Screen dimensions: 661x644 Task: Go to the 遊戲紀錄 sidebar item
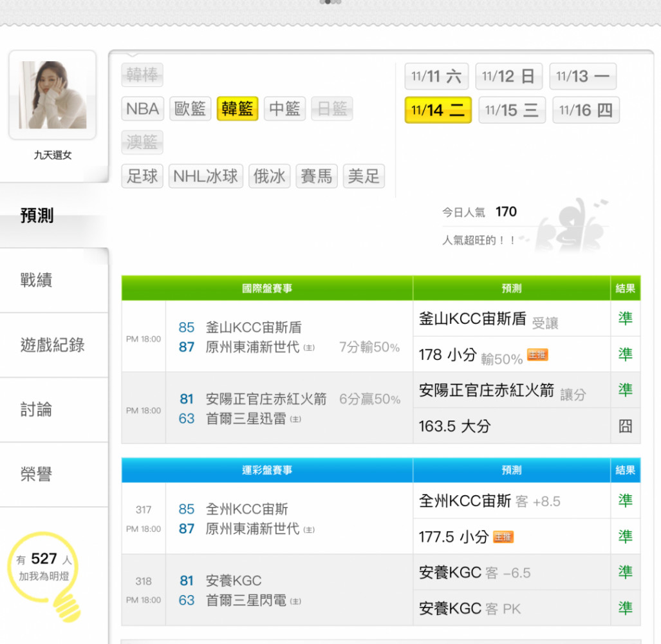click(x=53, y=345)
